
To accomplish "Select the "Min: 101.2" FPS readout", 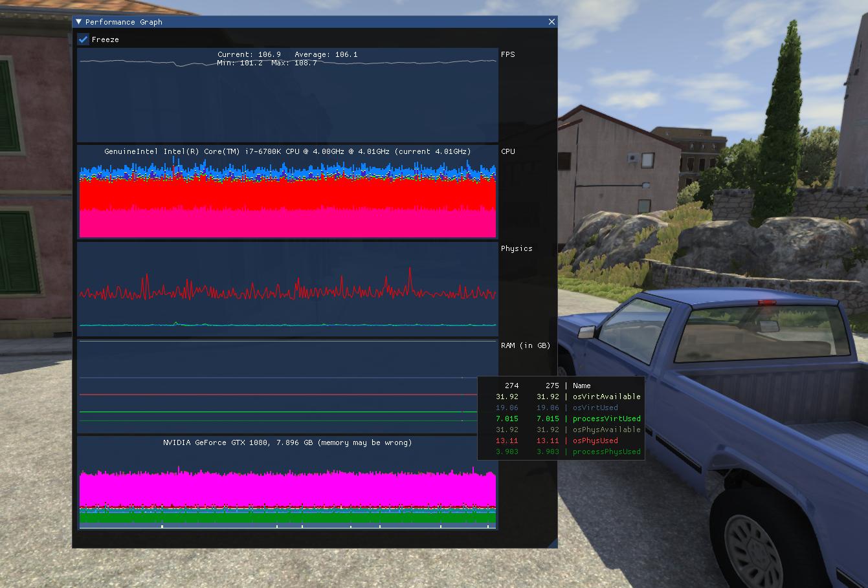I will coord(240,63).
